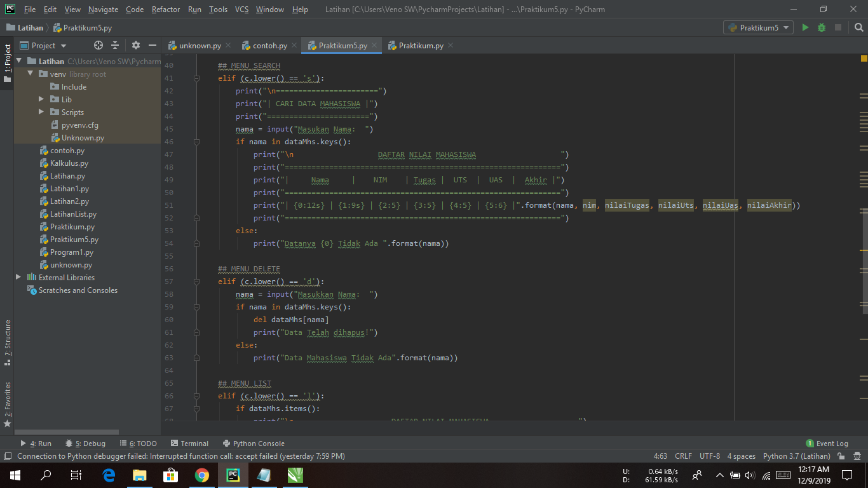The width and height of the screenshot is (868, 488).
Task: Open Search Everywhere magnifier icon
Action: (858, 27)
